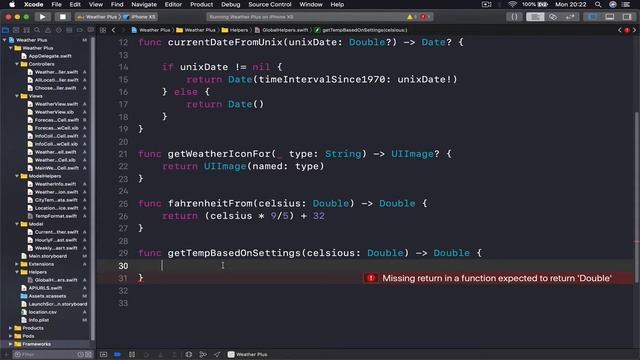Image resolution: width=640 pixels, height=360 pixels.
Task: Open debug view hierarchy button
Action: click(x=189, y=354)
